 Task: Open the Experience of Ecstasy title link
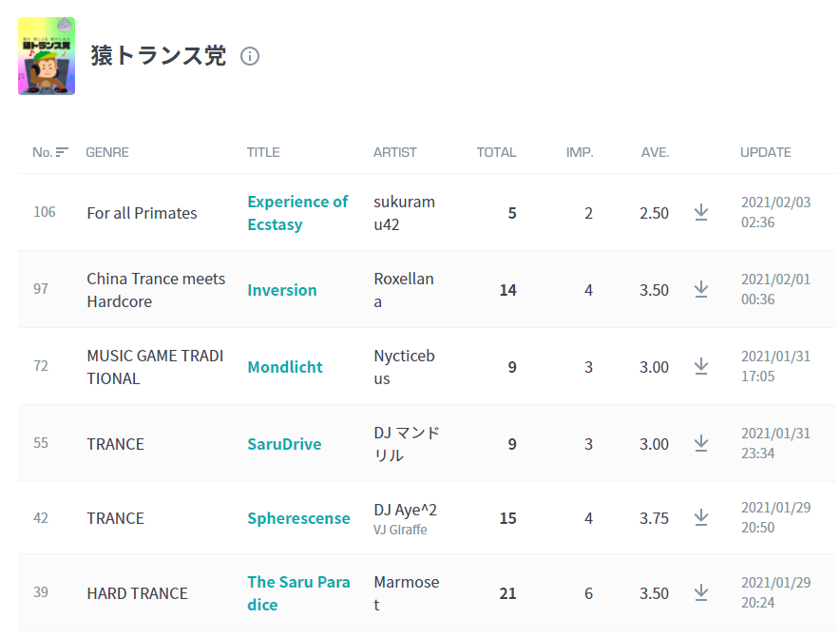[x=297, y=213]
